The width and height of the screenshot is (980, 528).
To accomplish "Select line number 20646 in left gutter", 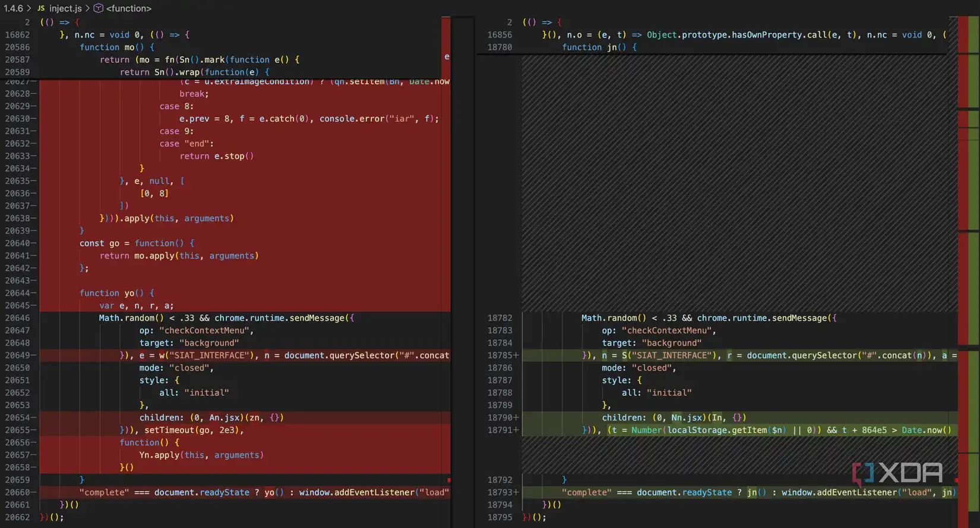I will tap(17, 318).
